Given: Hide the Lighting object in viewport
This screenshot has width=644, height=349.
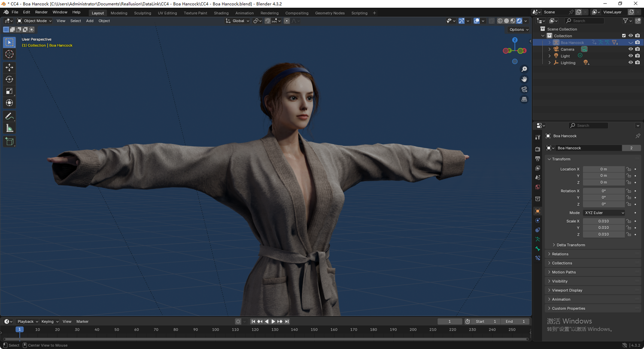Looking at the screenshot, I should 631,63.
